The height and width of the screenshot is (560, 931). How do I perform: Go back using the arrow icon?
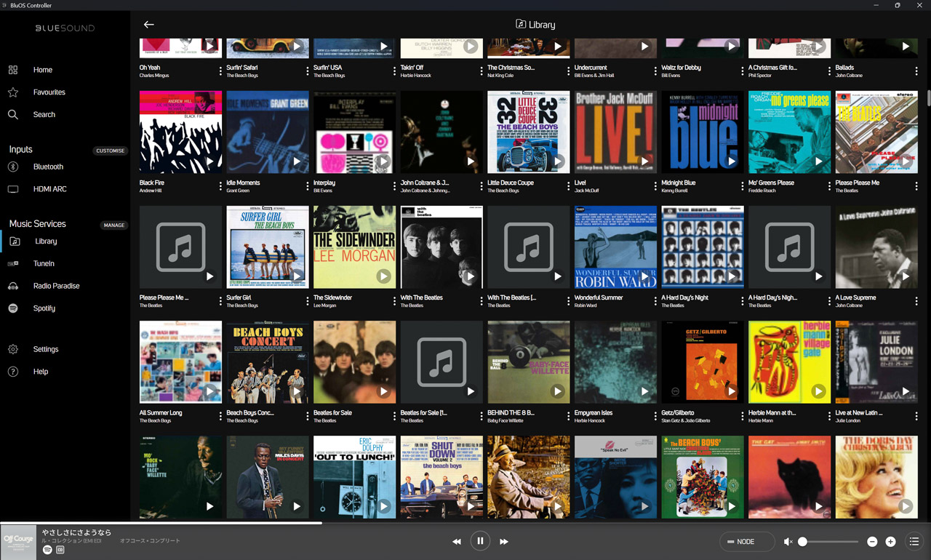149,25
